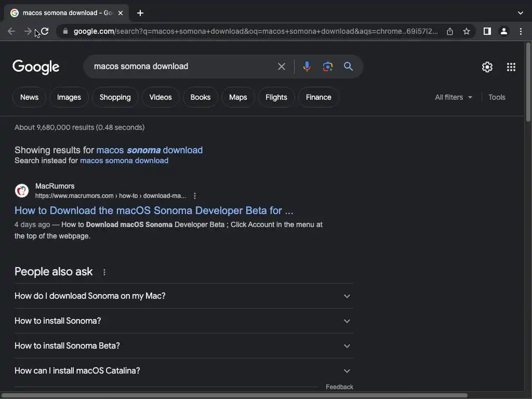Open the All filters dropdown
The image size is (532, 399).
[x=453, y=97]
